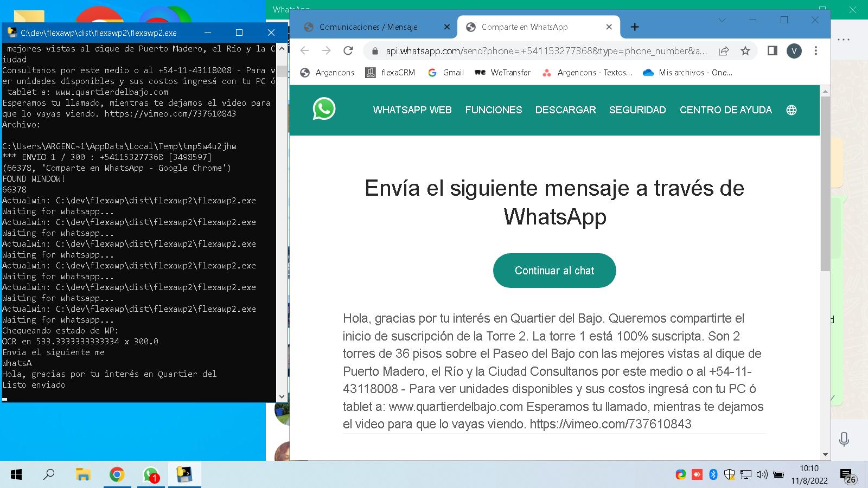This screenshot has height=488, width=868.
Task: Open Chrome from the taskbar
Action: 117,475
